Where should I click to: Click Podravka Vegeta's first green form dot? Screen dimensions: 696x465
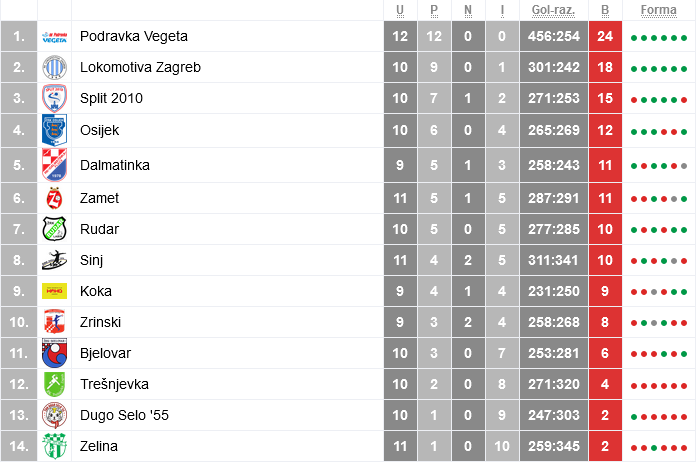click(x=634, y=38)
